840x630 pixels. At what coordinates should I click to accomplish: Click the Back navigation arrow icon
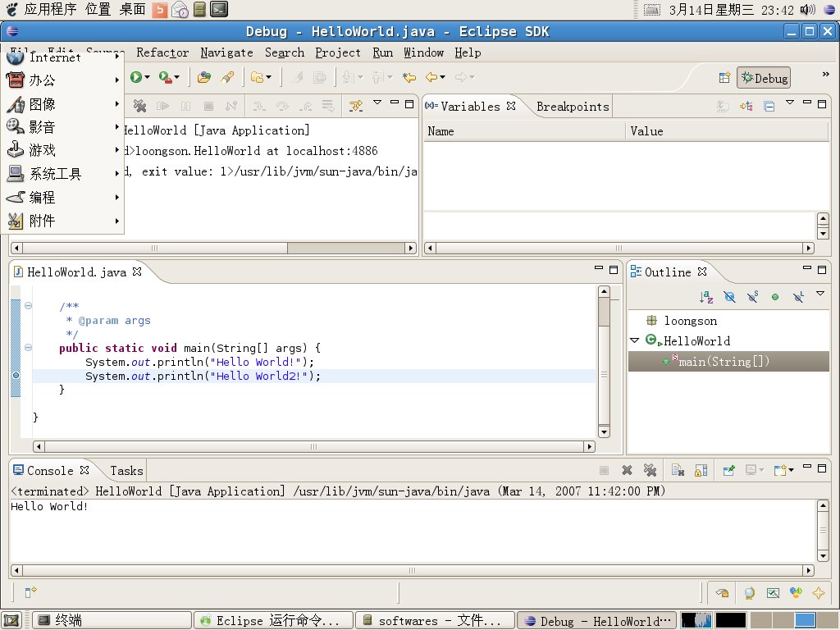[431, 77]
